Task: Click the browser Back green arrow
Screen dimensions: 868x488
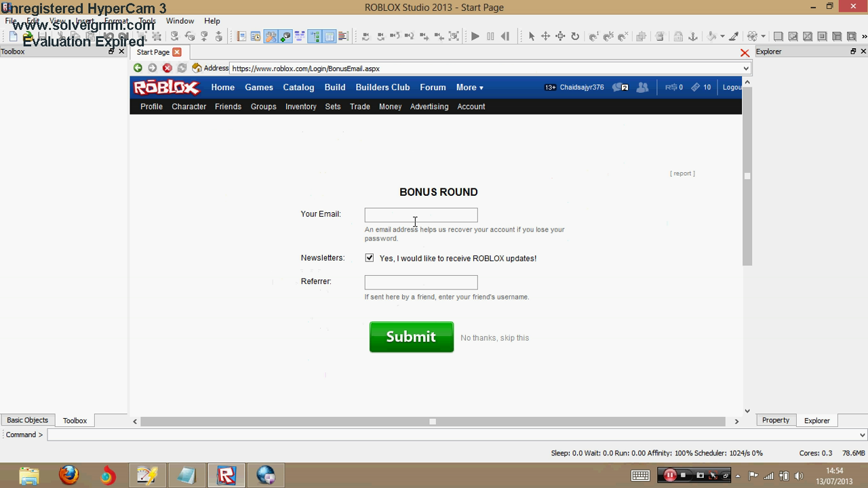Action: pos(138,68)
